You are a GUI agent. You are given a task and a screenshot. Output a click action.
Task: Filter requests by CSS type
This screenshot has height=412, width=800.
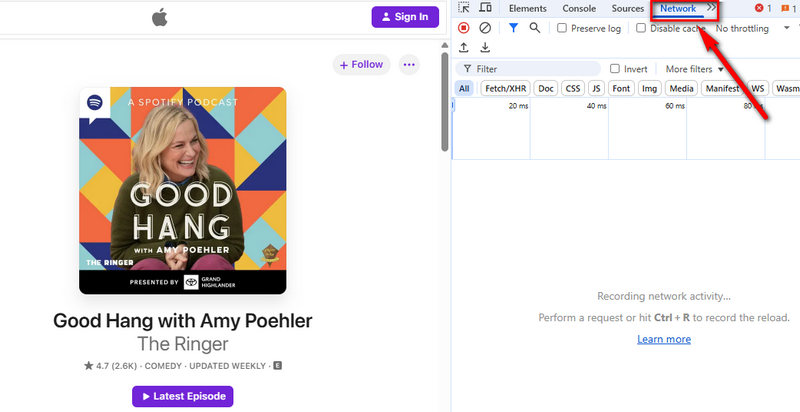tap(573, 88)
